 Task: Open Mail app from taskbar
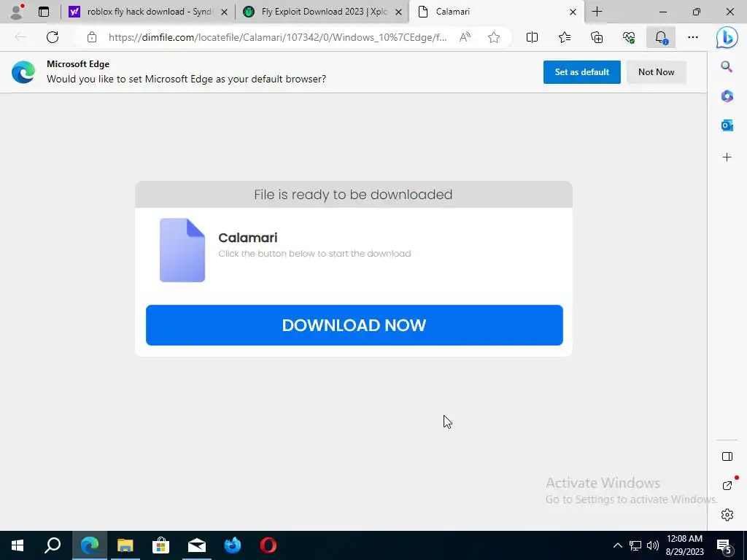(x=197, y=545)
